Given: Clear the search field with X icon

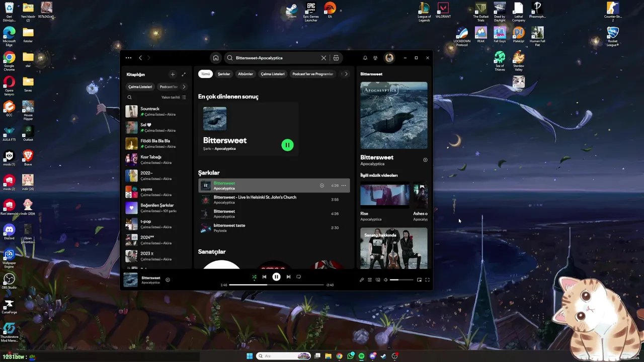Looking at the screenshot, I should pyautogui.click(x=324, y=58).
